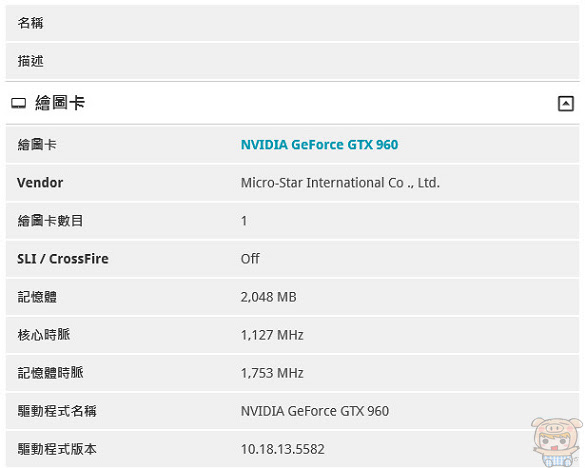Click the 2,048 MB memory value

point(269,297)
